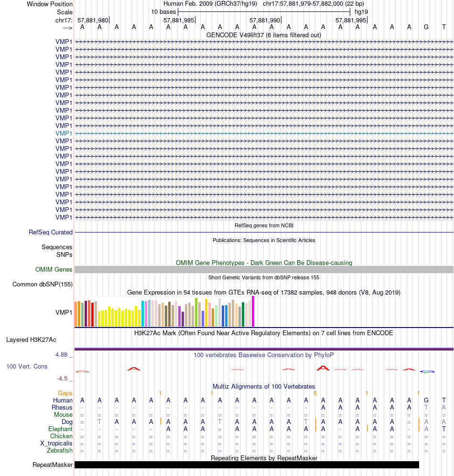The width and height of the screenshot is (454, 476).
Task: Select the light-blue highlighted VMP1 transcript label
Action: pyautogui.click(x=64, y=133)
